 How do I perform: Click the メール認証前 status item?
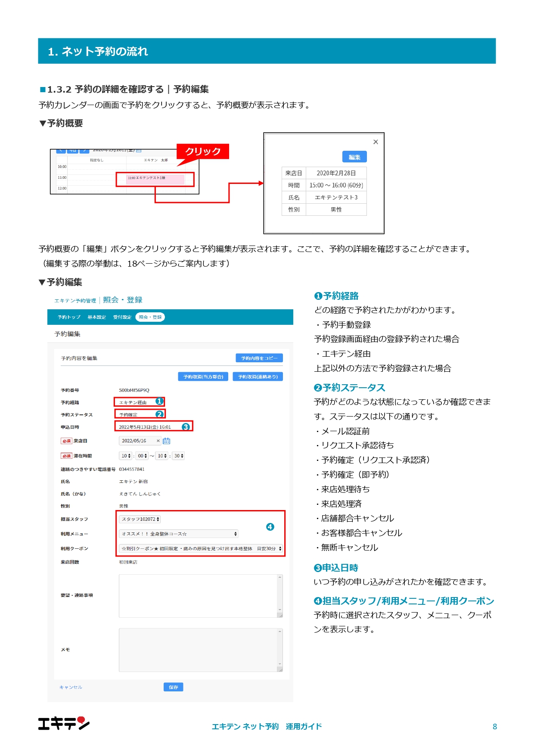tap(346, 431)
